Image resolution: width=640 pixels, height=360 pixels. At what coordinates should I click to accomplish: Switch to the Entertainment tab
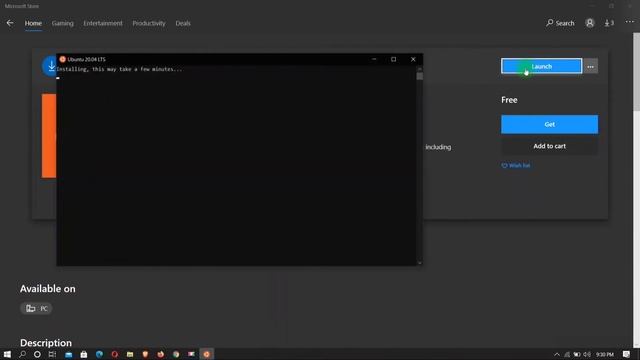click(103, 23)
